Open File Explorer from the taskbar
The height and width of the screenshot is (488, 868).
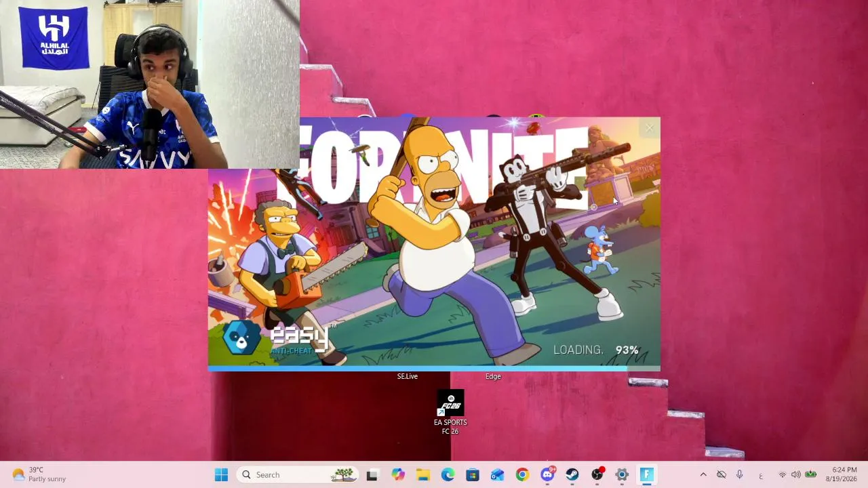422,475
